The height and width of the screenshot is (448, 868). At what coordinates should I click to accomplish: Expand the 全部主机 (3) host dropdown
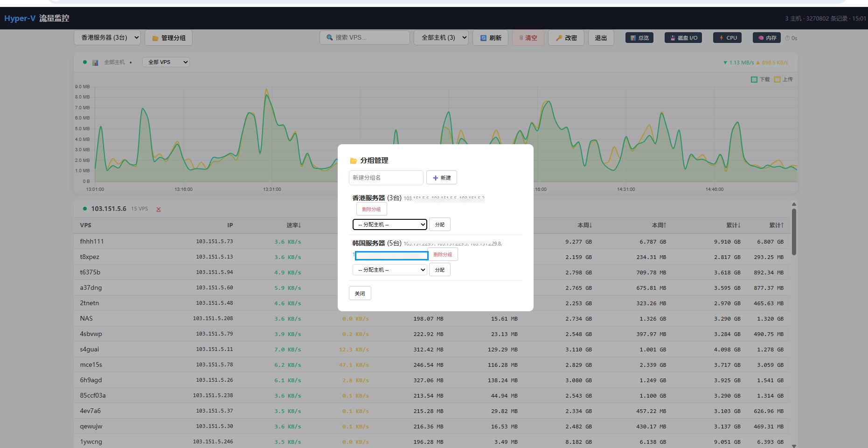441,37
